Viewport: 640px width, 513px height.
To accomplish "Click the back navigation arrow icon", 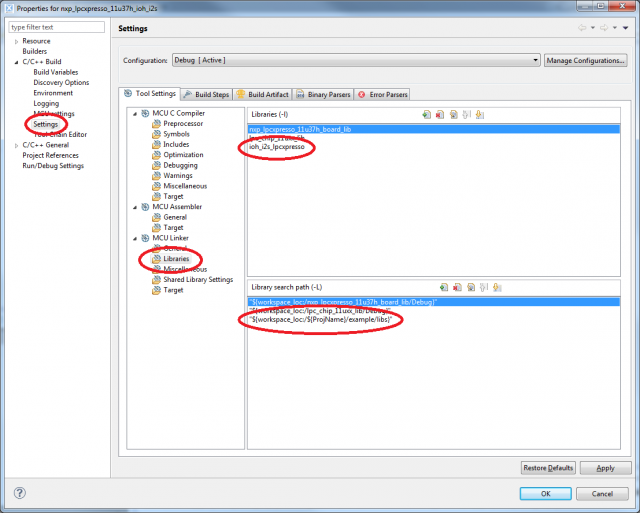I will coord(582,28).
